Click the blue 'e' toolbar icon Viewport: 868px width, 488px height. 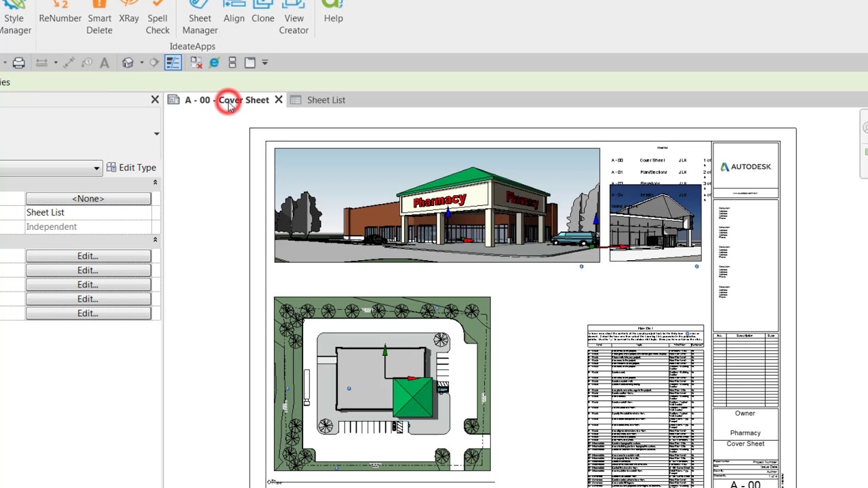tap(214, 62)
